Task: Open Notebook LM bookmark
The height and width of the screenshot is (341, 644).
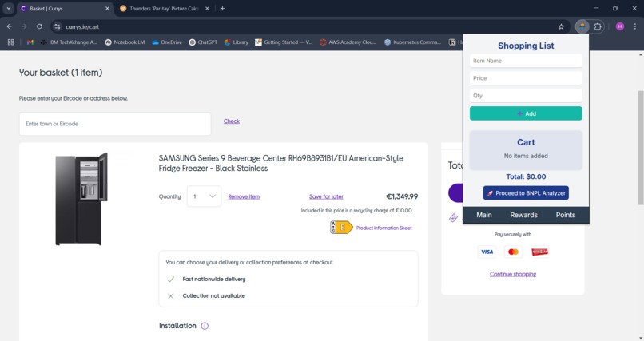Action: 125,42
